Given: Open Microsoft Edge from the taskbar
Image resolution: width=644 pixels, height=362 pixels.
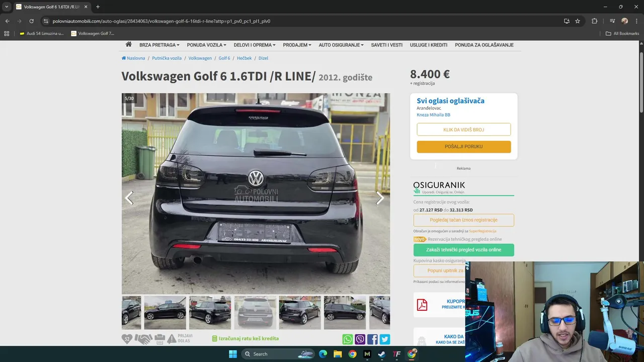Looking at the screenshot, I should coord(323,354).
